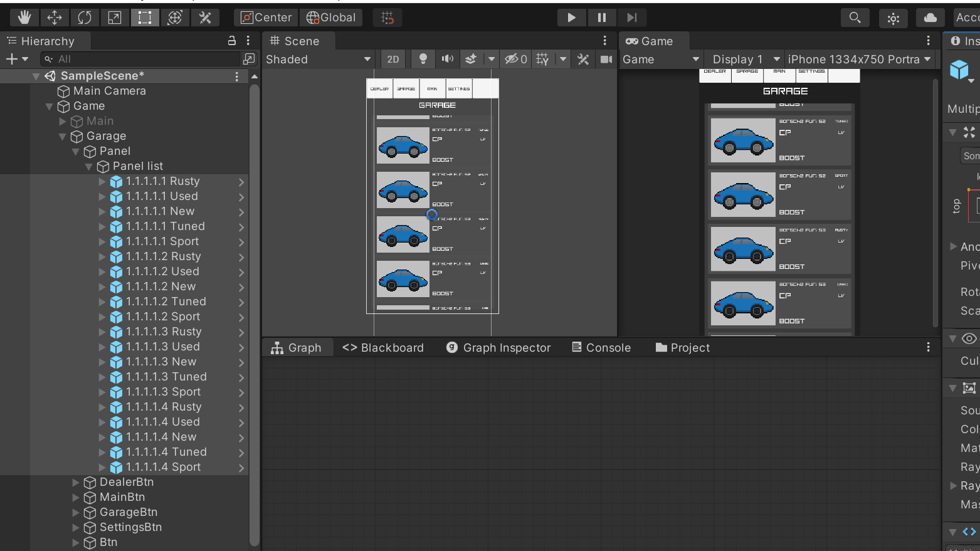Collapse the Game object
Image resolution: width=980 pixels, height=551 pixels.
click(x=49, y=107)
